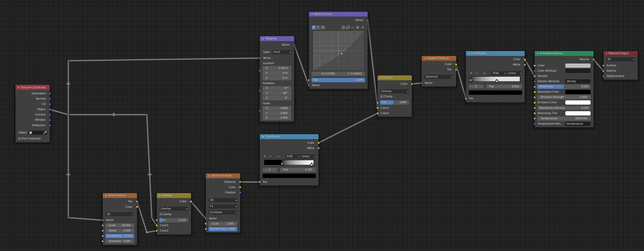644x251 pixels.
Task: Zoom out on the Vector Curves graph
Action: tap(348, 28)
